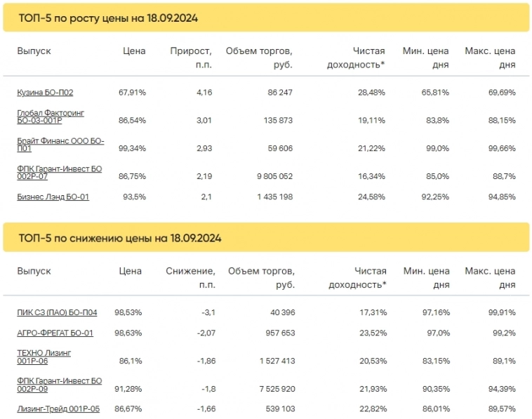Click the ПИК СЗ (ПАО) БО-П04 link
This screenshot has height=419, width=532.
(x=57, y=312)
